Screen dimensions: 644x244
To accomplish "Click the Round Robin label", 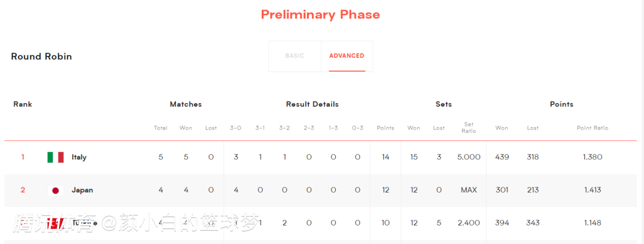I will click(42, 57).
